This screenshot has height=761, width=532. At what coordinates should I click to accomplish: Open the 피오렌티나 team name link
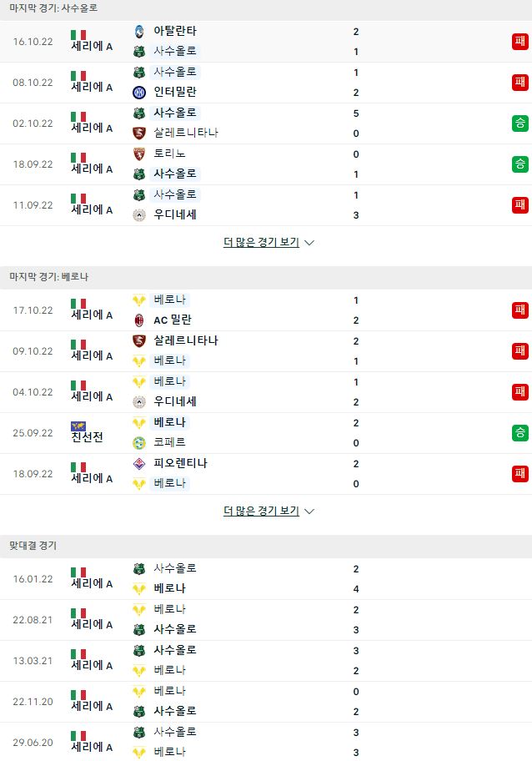click(180, 463)
